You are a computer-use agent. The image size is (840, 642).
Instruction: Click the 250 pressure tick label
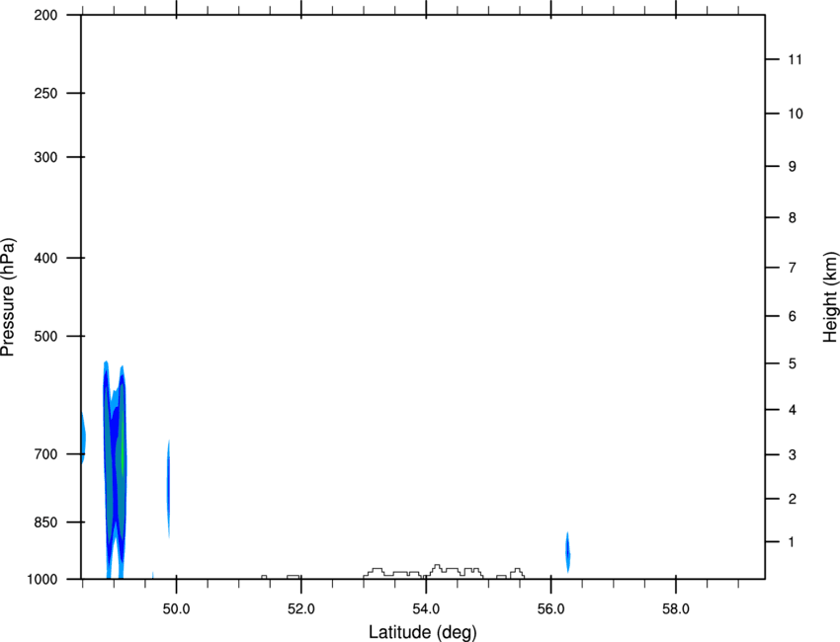click(45, 93)
